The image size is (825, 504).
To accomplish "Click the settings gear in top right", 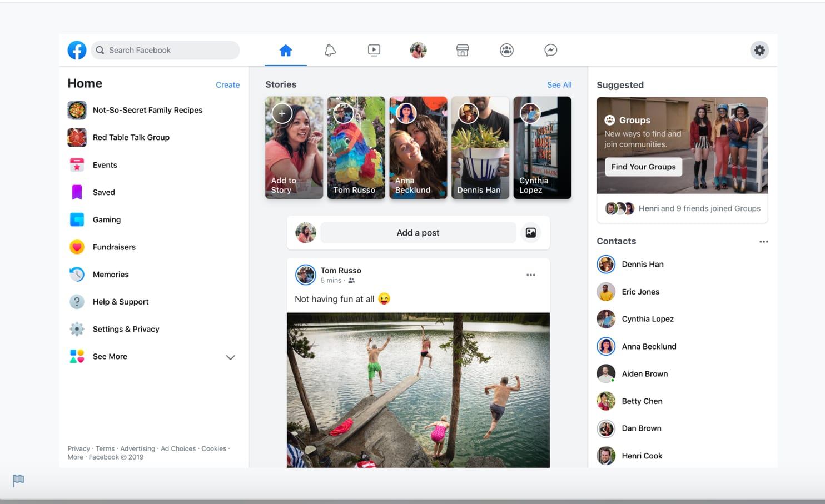I will coord(759,51).
